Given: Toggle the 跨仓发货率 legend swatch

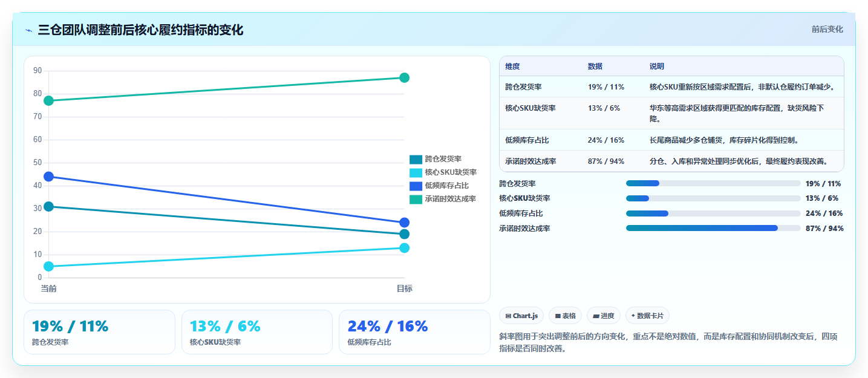Looking at the screenshot, I should coord(416,159).
